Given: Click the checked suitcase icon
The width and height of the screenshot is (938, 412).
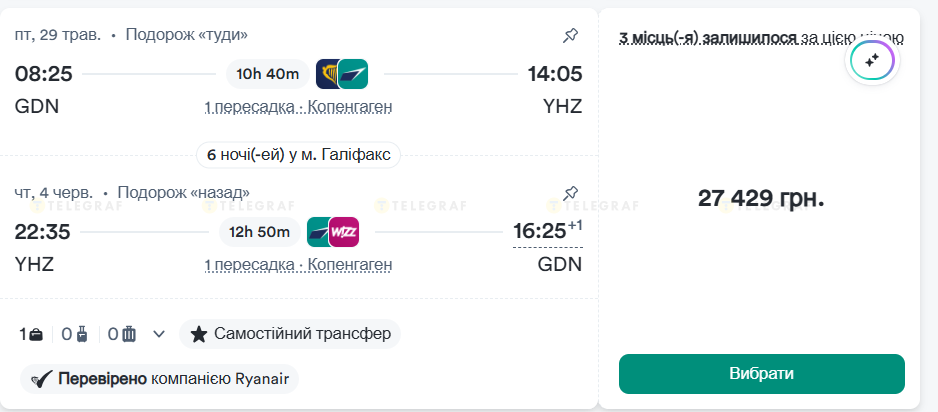Looking at the screenshot, I should point(128,334).
